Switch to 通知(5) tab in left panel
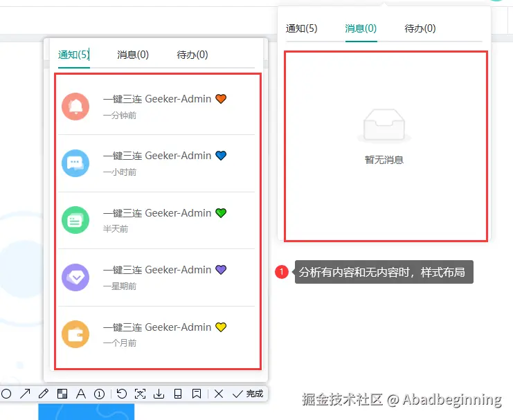 pyautogui.click(x=73, y=55)
